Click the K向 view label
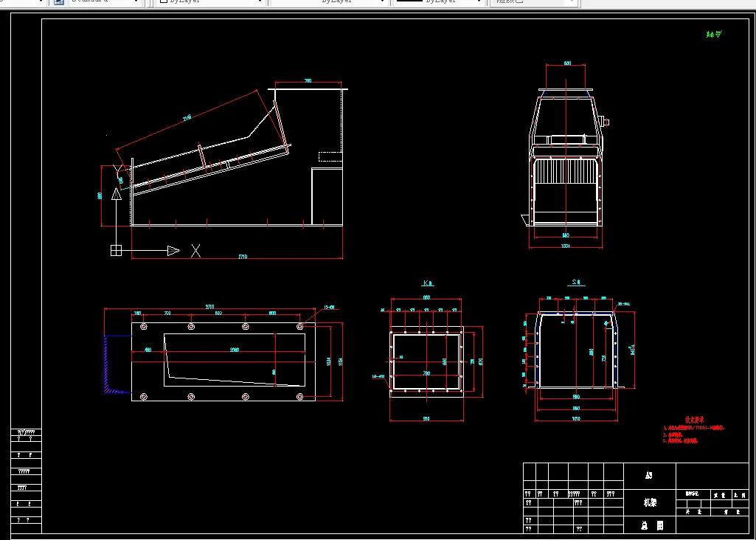Screen dimensions: 756x540 pos(428,283)
